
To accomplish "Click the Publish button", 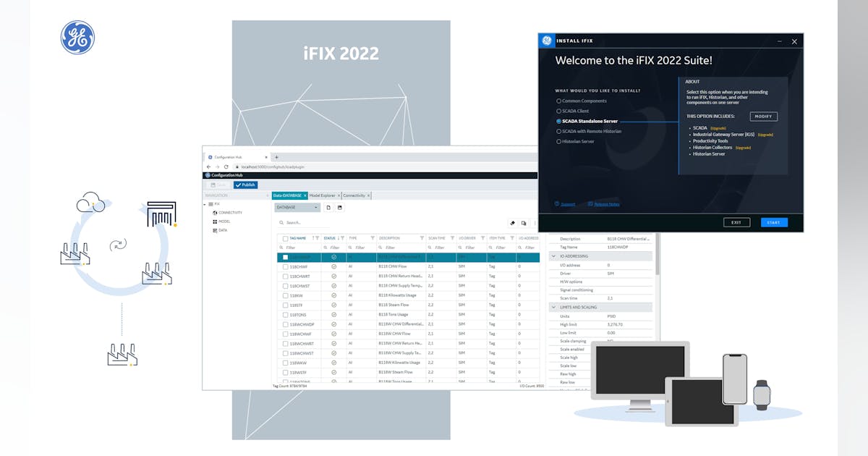I will (245, 185).
